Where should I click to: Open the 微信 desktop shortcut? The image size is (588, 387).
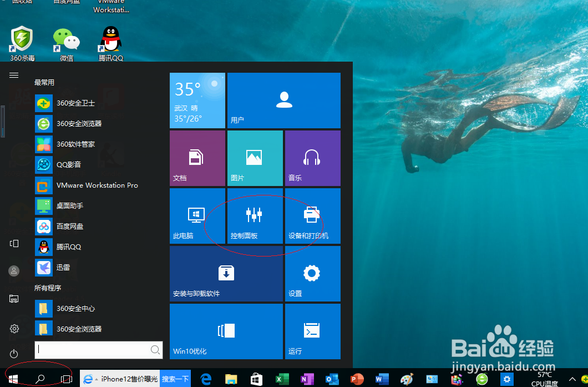tap(67, 44)
